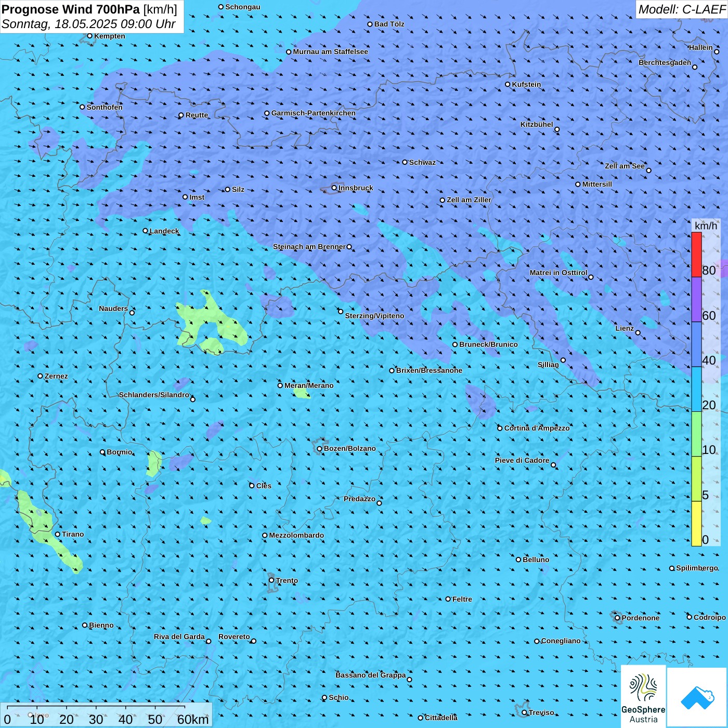Image resolution: width=728 pixels, height=728 pixels.
Task: Select the Innsbruck city label
Action: point(356,188)
